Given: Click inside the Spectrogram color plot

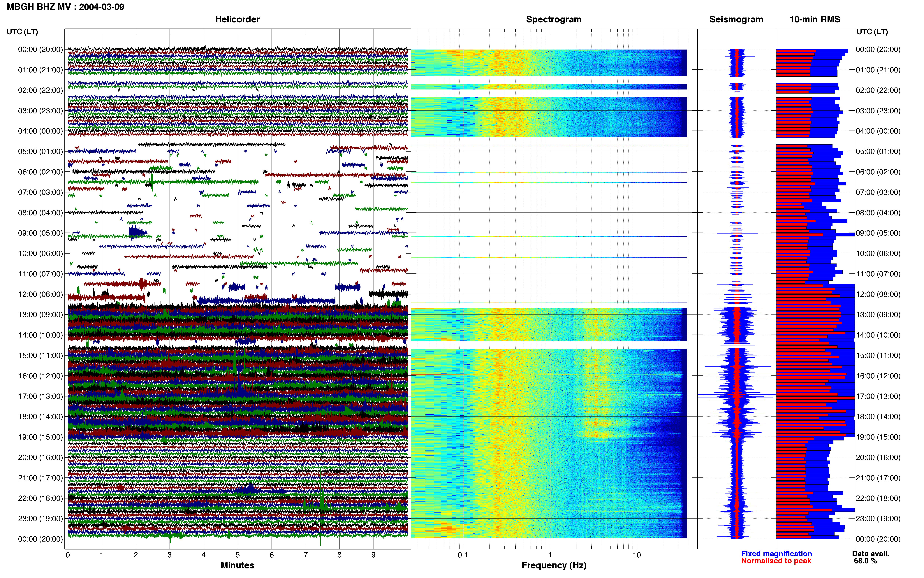Looking at the screenshot, I should 554,289.
